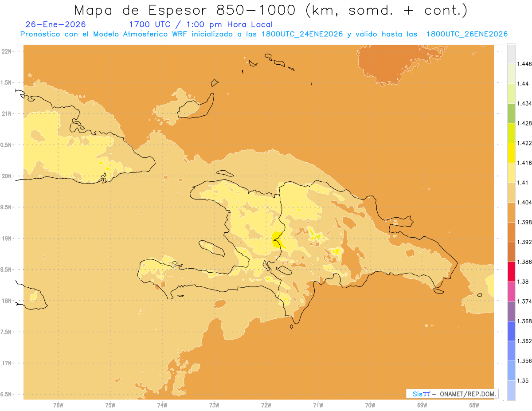Click the latitude axis label '17N'
532x411 pixels.
(x=7, y=363)
